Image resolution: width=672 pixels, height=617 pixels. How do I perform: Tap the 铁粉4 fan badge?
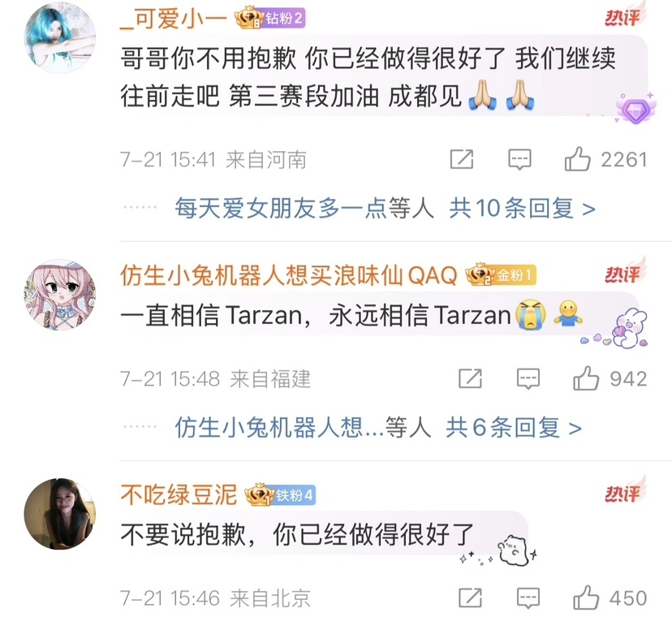pos(280,494)
